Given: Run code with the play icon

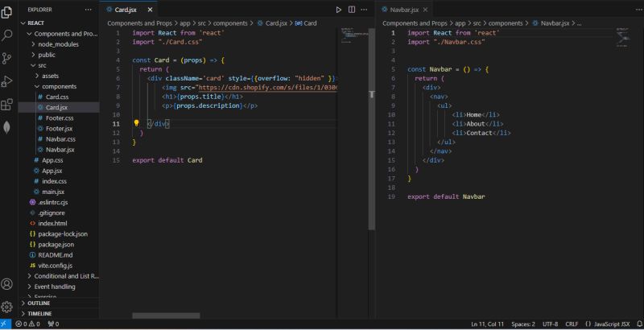Looking at the screenshot, I should tap(338, 10).
